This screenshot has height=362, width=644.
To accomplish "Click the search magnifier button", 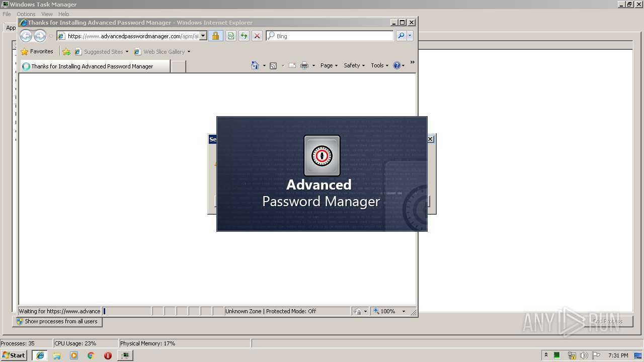I will click(400, 36).
